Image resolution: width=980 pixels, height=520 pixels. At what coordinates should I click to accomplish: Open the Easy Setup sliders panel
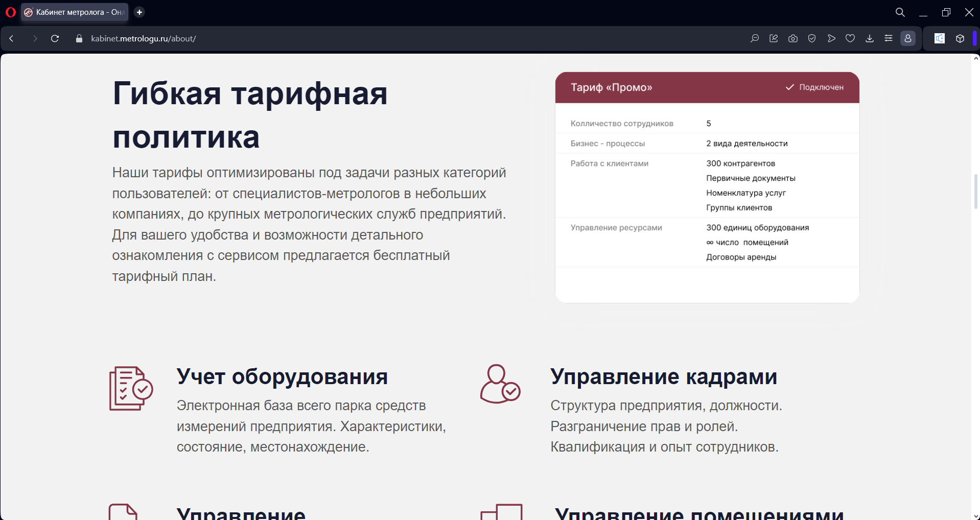(889, 38)
